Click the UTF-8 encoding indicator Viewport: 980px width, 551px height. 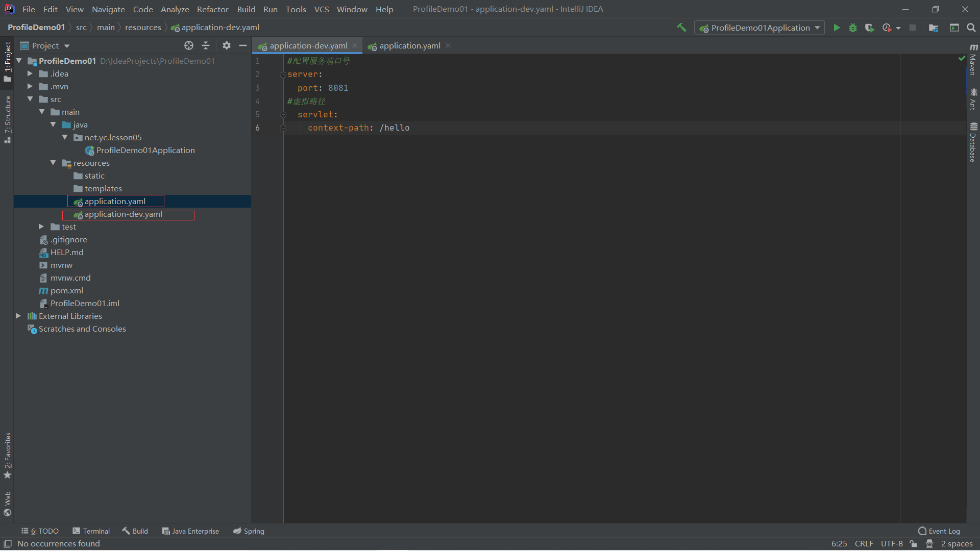pos(892,544)
